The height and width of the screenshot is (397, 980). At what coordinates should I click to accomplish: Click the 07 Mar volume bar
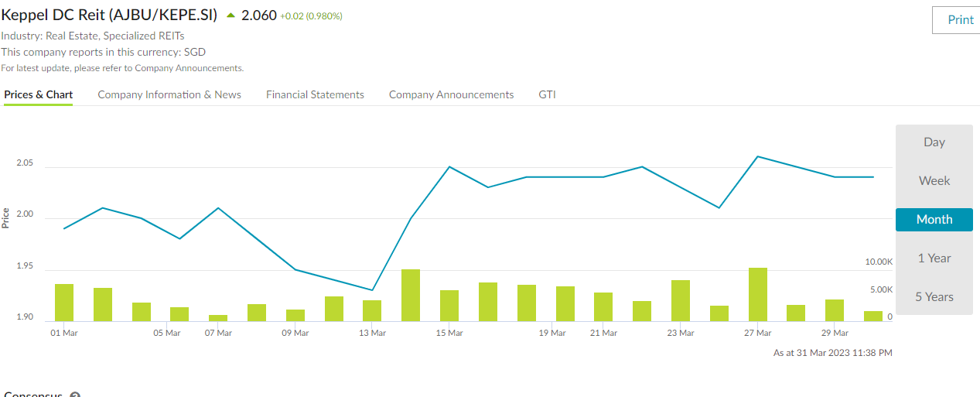(218, 318)
